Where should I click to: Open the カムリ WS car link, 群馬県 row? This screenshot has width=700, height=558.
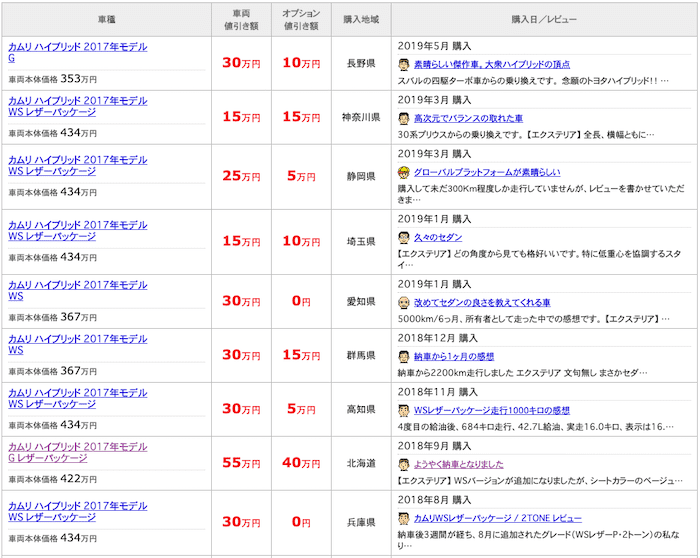pos(78,345)
